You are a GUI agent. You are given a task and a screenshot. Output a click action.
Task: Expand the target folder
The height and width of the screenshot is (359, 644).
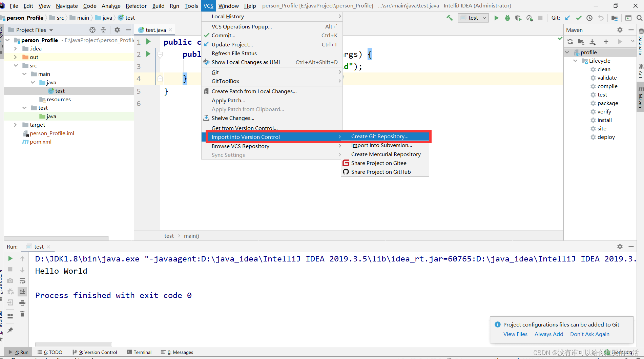pyautogui.click(x=15, y=125)
